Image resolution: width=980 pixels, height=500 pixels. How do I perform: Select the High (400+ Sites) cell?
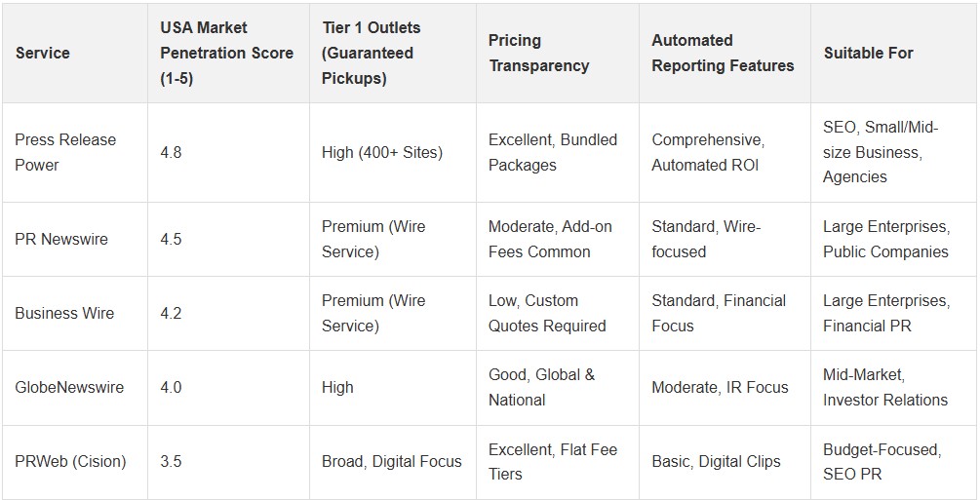381,153
